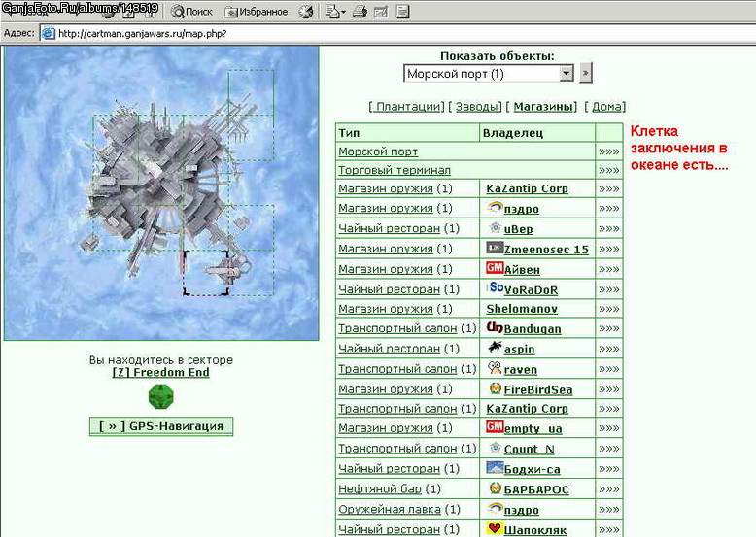Click the heart icon next to Шапокляк
The image size is (756, 537).
click(495, 529)
